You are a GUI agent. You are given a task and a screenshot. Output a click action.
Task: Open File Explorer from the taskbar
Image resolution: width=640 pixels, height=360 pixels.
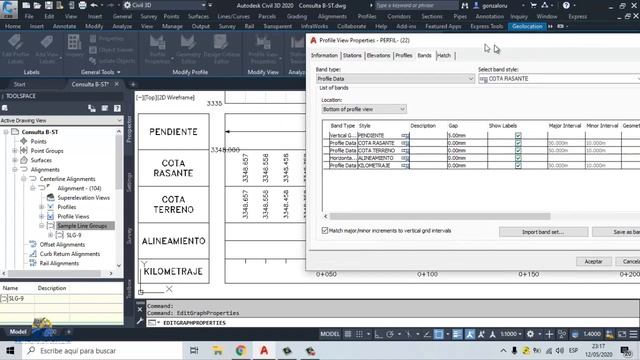coord(218,351)
